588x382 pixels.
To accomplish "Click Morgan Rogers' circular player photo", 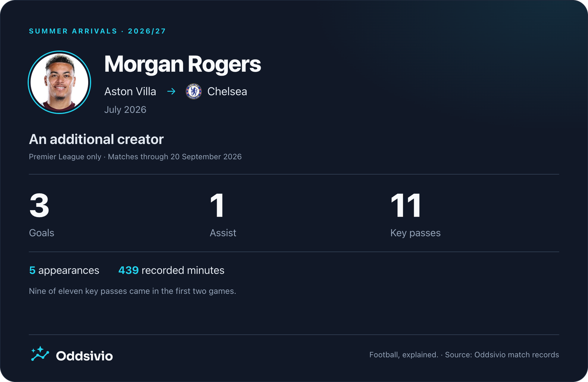I will (60, 82).
